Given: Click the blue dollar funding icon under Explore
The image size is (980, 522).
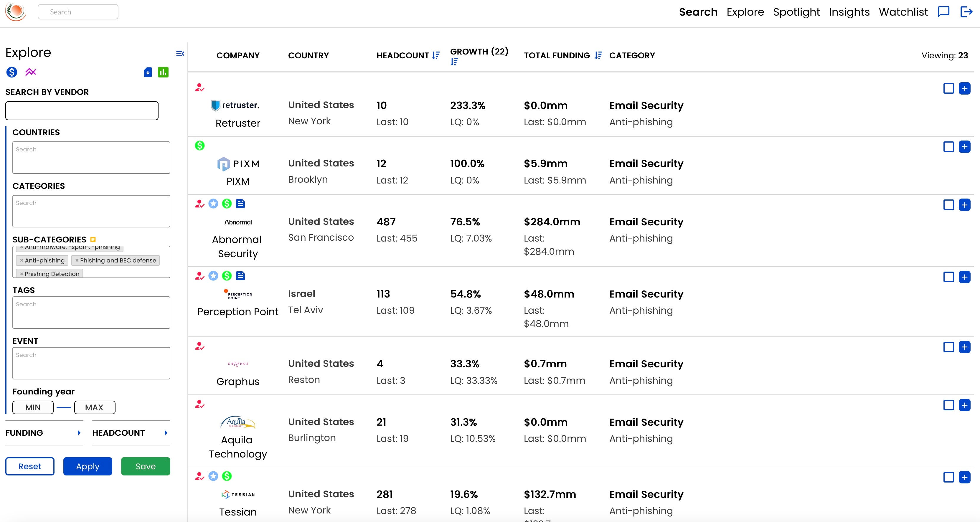Looking at the screenshot, I should click(x=12, y=72).
